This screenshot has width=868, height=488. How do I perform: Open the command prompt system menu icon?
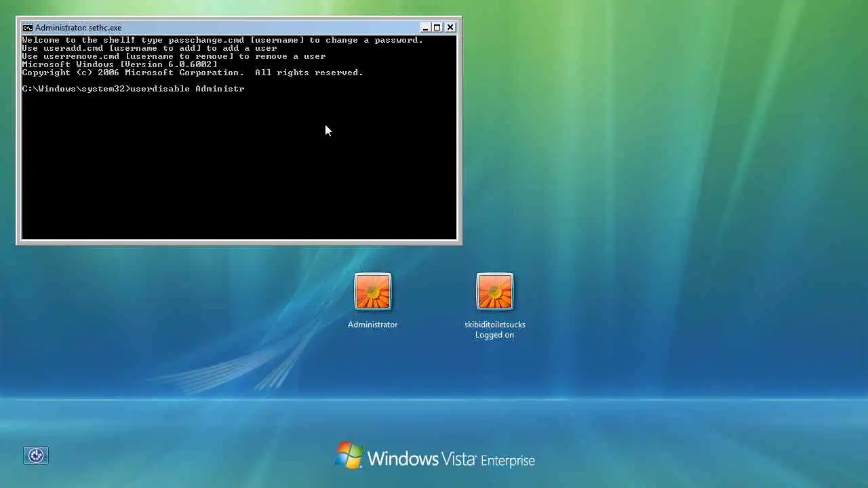tap(27, 28)
